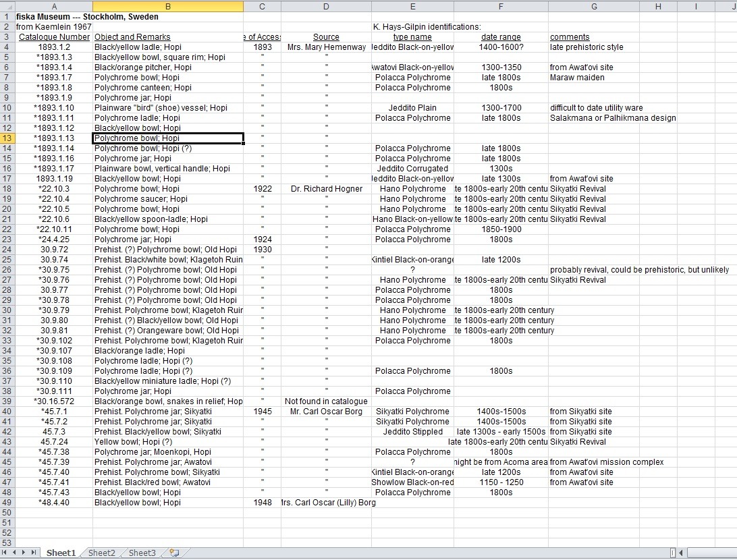
Task: Select 'Maraw maiden' comment cell
Action: pyautogui.click(x=594, y=78)
